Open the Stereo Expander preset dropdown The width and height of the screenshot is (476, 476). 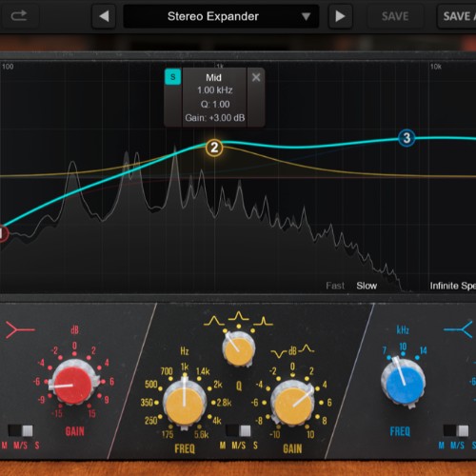coord(221,16)
